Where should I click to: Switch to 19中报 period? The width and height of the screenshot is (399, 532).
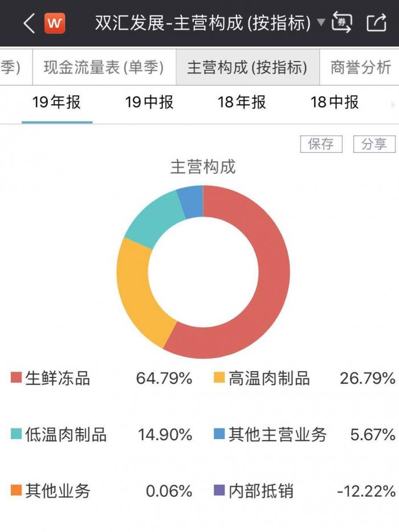pyautogui.click(x=149, y=103)
